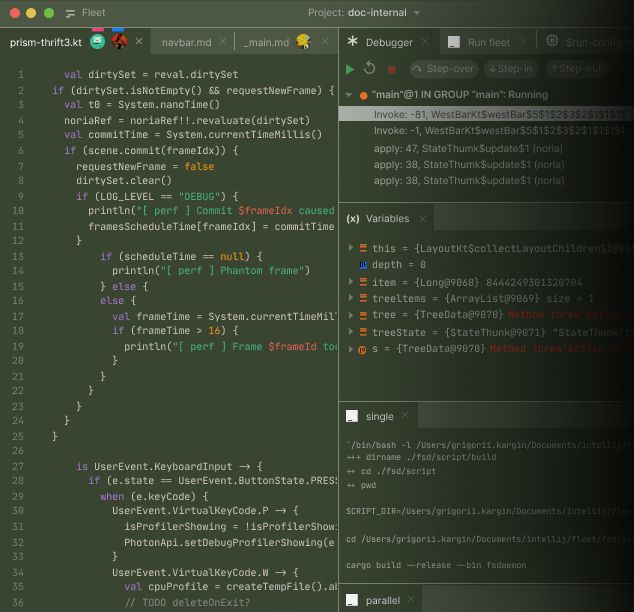Open the Debugger tab
The height and width of the screenshot is (612, 634).
[x=389, y=42]
